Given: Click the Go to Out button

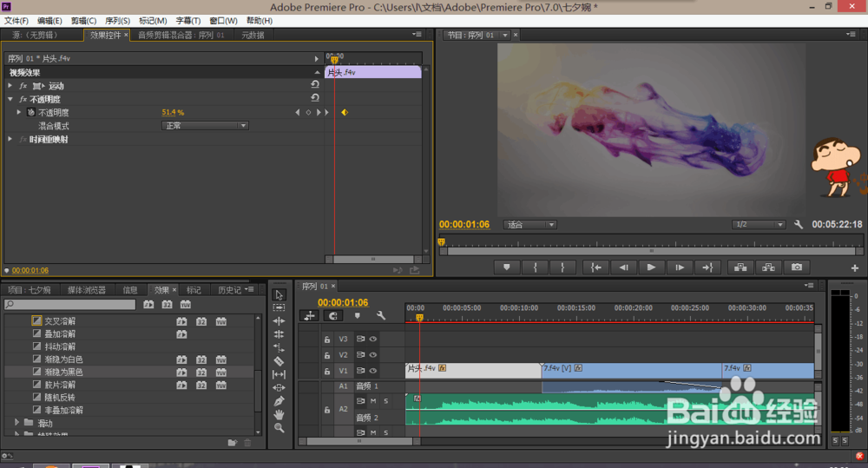Looking at the screenshot, I should pyautogui.click(x=707, y=267).
